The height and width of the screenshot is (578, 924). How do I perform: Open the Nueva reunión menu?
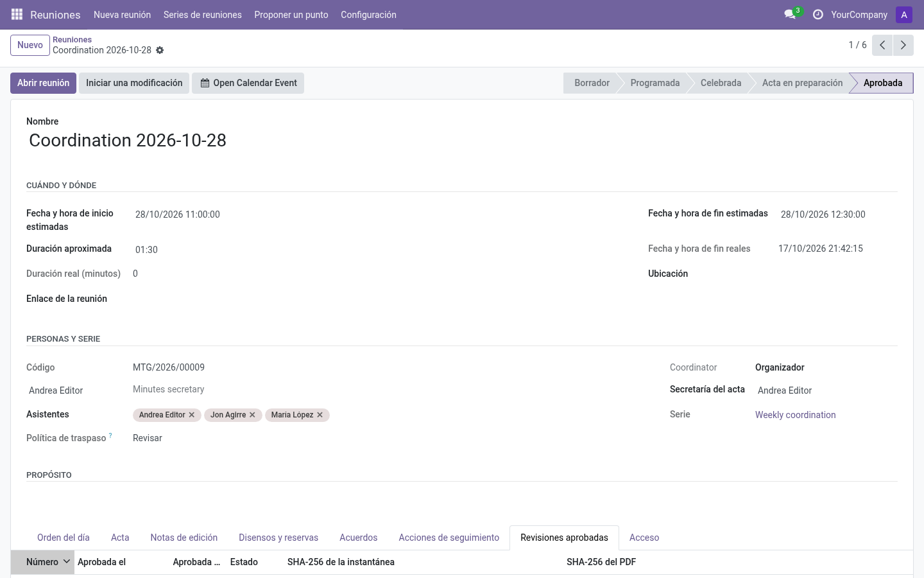(x=122, y=15)
